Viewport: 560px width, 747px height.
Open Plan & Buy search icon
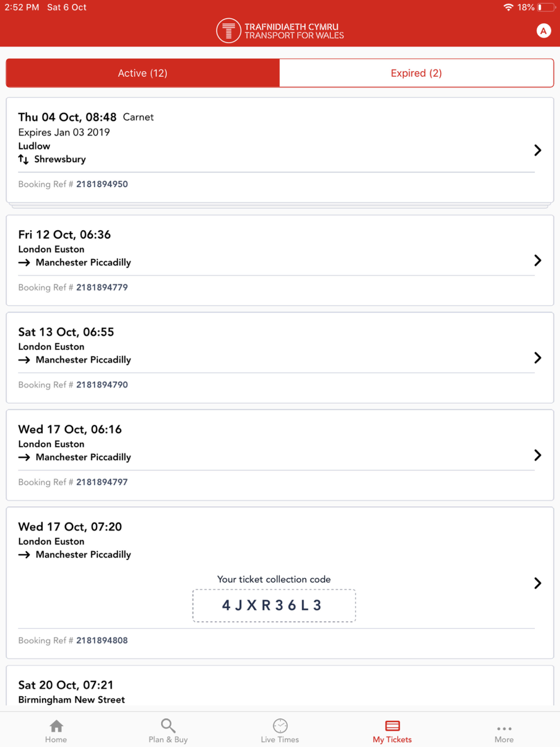[x=168, y=726]
